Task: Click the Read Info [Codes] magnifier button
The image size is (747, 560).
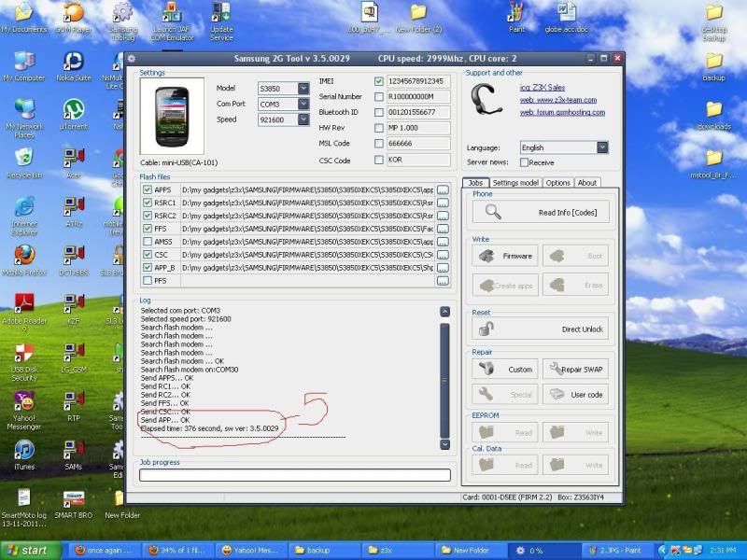Action: tap(541, 212)
